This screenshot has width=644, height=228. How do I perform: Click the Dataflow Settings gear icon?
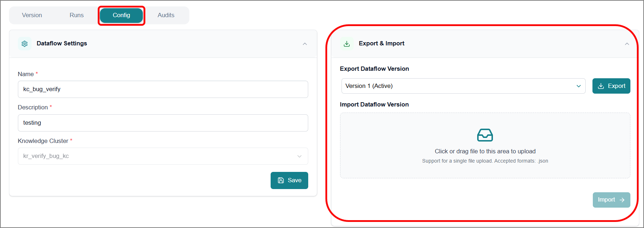25,44
